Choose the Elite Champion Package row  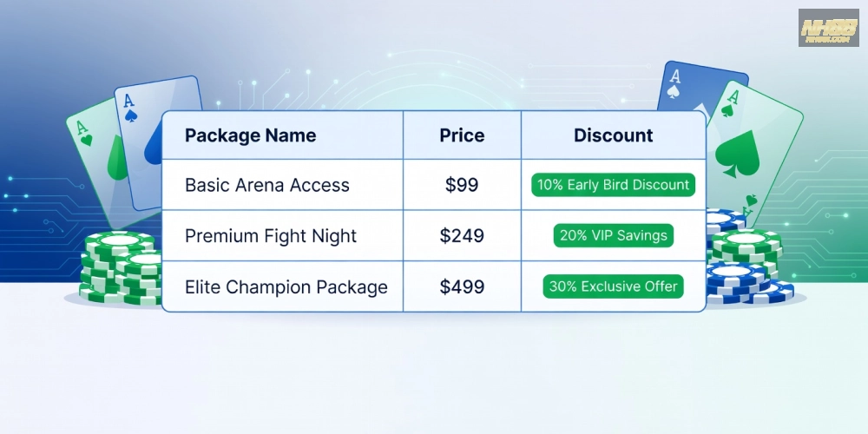[286, 286]
